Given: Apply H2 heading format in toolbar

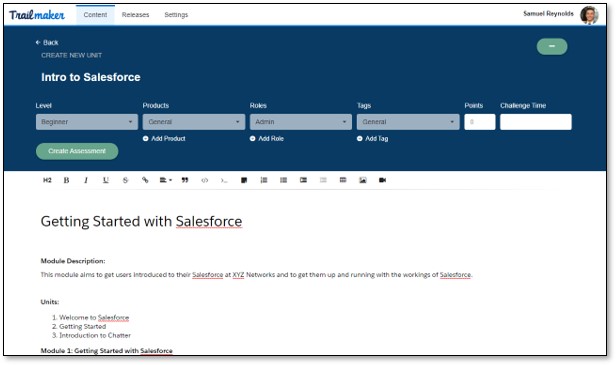Looking at the screenshot, I should 47,180.
